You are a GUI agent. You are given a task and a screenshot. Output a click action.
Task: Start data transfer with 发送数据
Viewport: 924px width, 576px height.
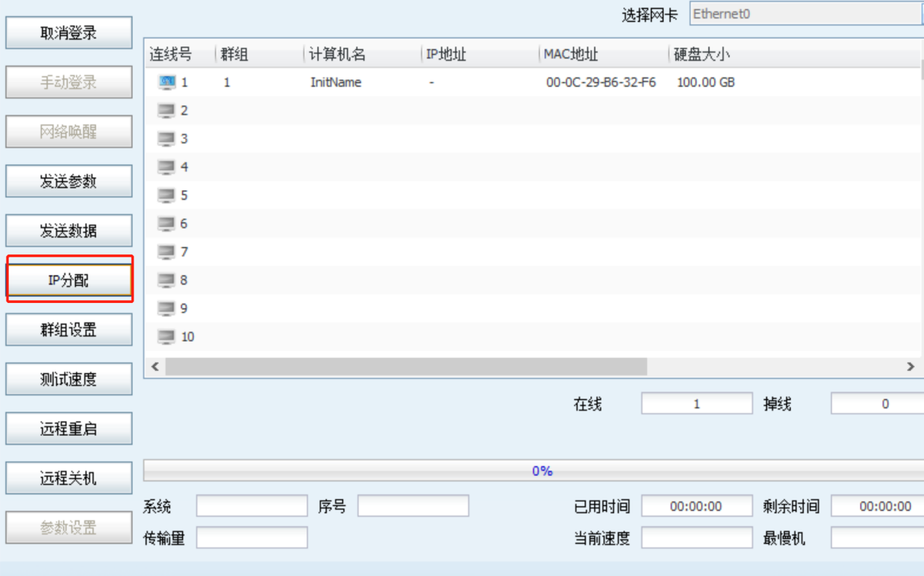click(69, 231)
